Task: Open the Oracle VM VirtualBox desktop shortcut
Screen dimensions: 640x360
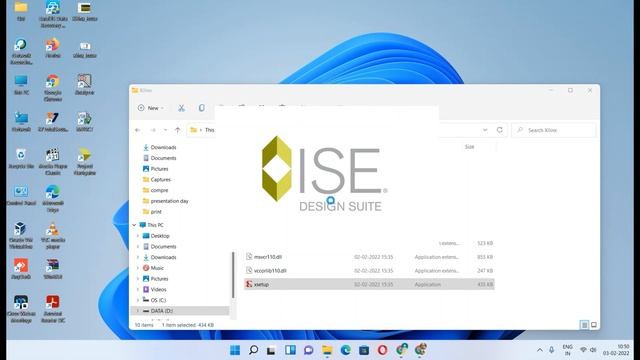Action: coord(21,236)
